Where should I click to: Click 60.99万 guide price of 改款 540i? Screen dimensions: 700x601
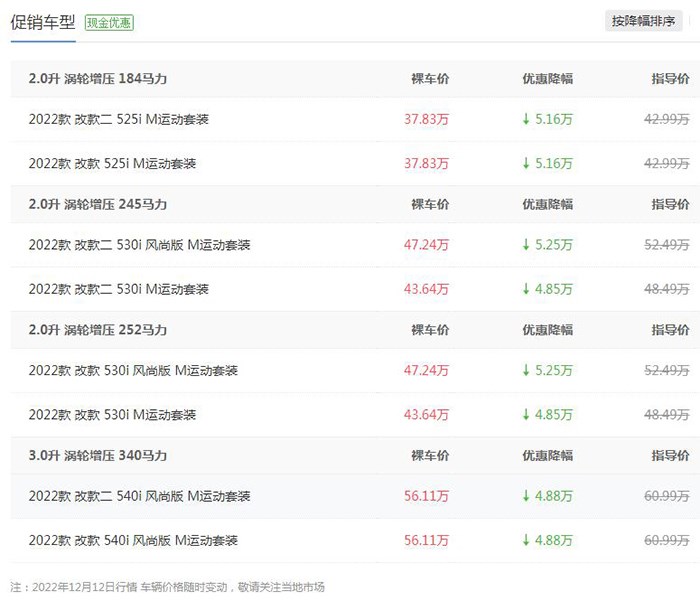[x=667, y=540]
